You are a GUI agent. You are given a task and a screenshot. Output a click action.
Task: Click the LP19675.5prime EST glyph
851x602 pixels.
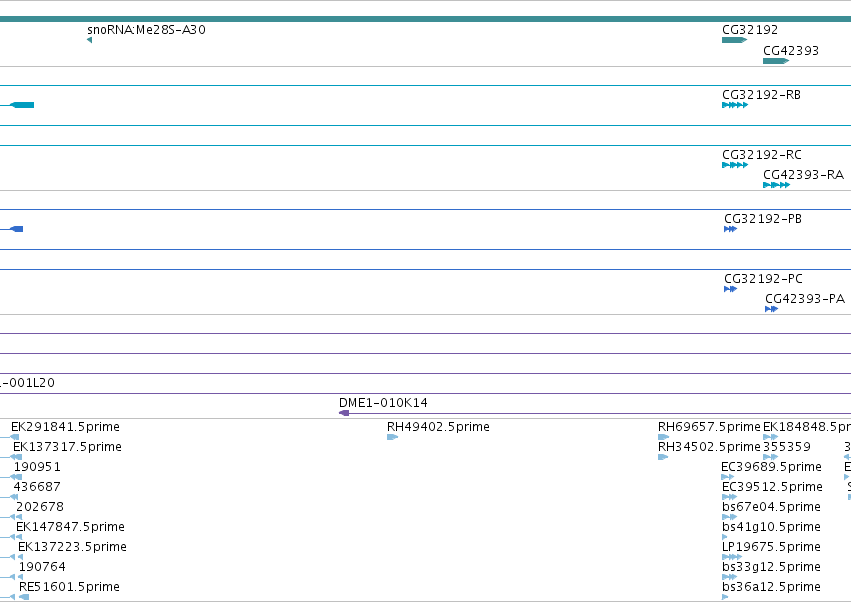732,557
